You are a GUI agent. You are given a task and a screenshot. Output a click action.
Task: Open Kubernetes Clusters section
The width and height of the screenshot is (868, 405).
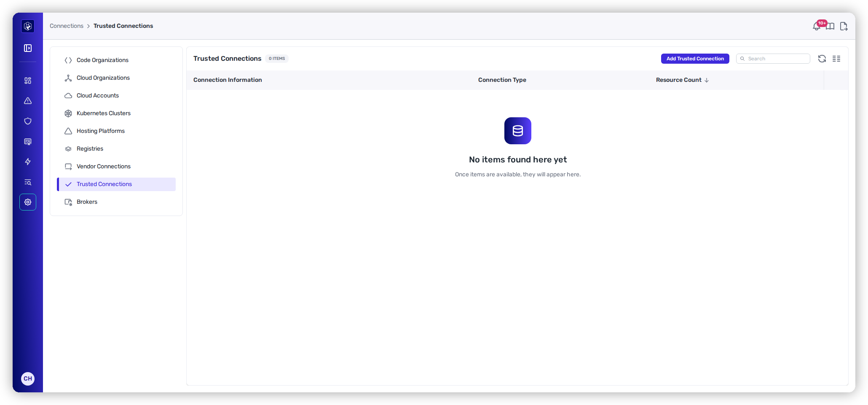[x=116, y=113]
